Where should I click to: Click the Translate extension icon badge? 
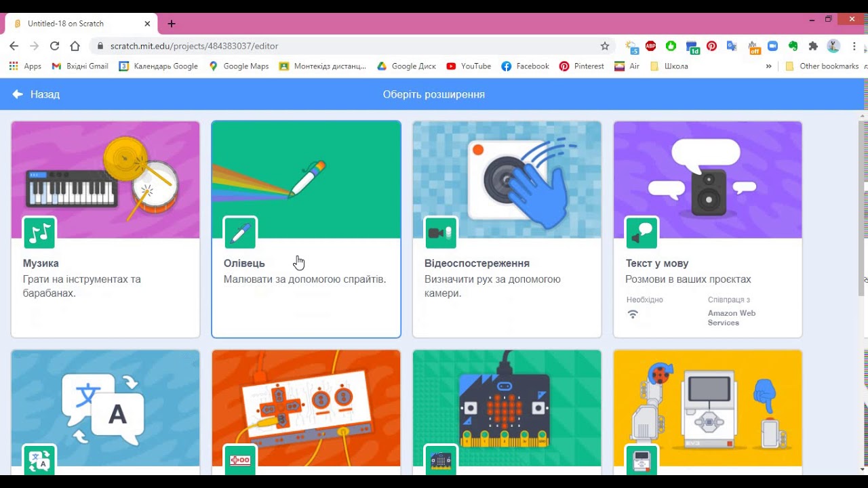(39, 459)
